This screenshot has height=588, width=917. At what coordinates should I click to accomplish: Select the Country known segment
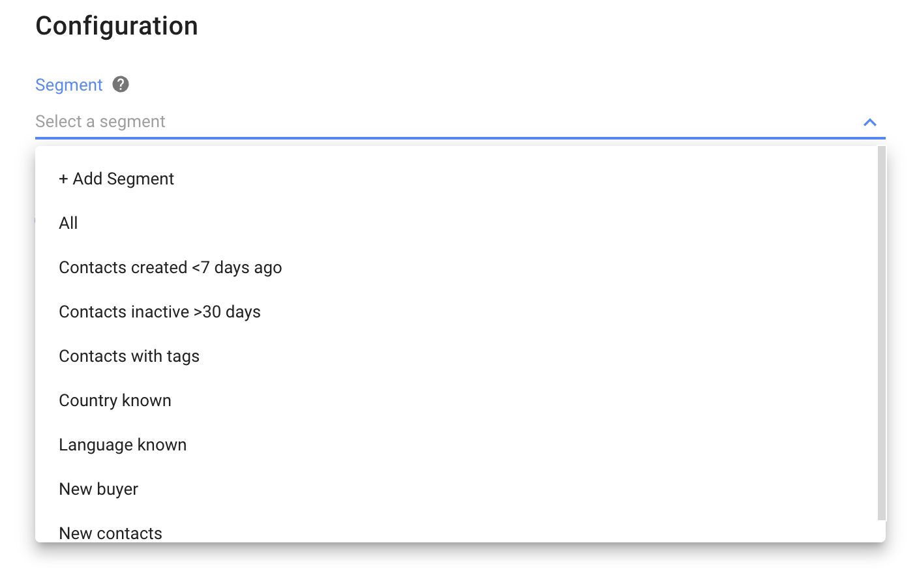tap(115, 400)
